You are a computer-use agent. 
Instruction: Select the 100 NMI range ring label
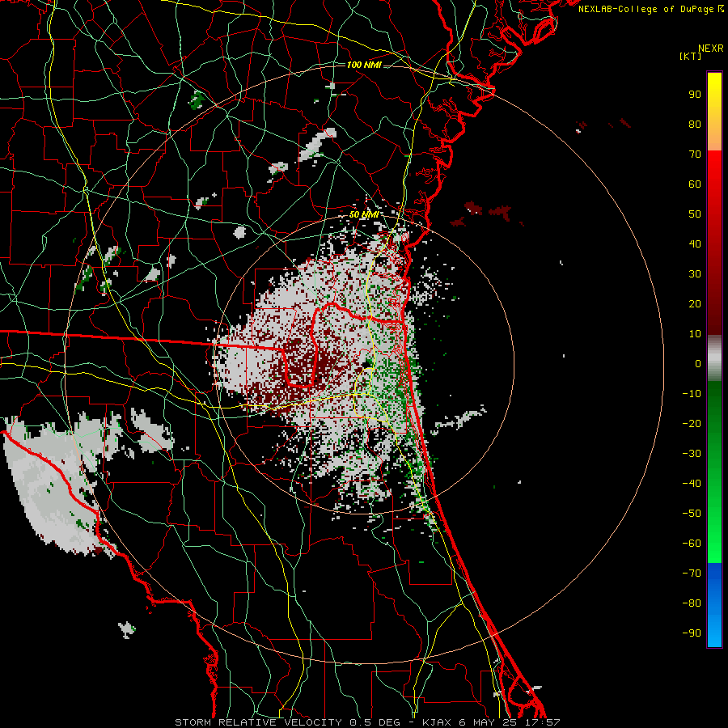coord(364,65)
